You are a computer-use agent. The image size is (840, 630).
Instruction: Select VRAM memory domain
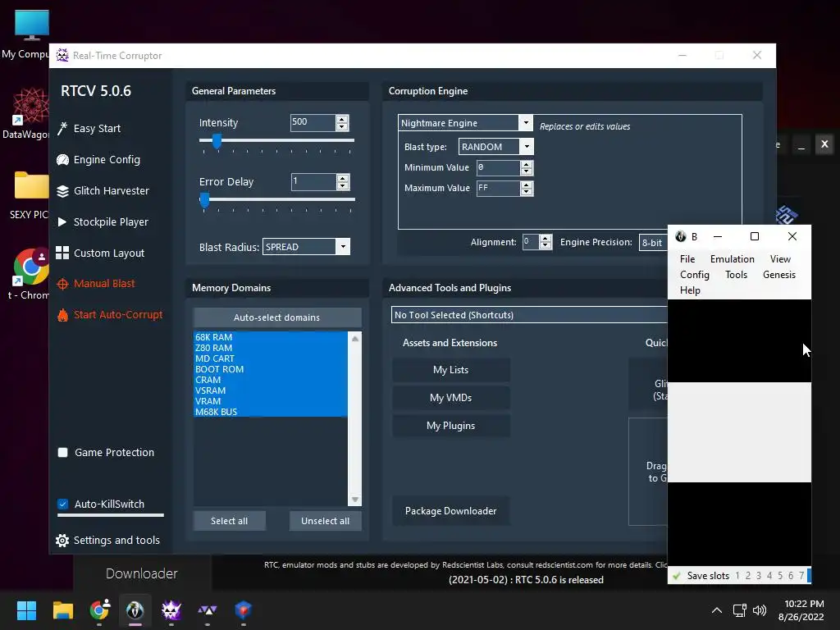pyautogui.click(x=270, y=401)
